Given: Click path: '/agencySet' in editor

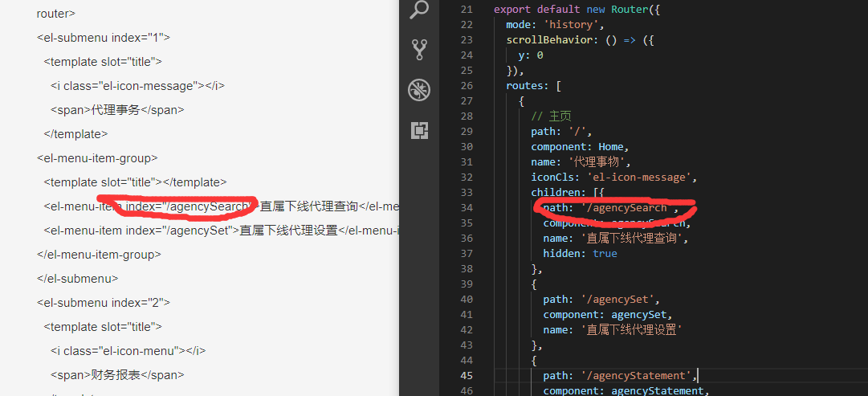Looking at the screenshot, I should (x=601, y=299).
